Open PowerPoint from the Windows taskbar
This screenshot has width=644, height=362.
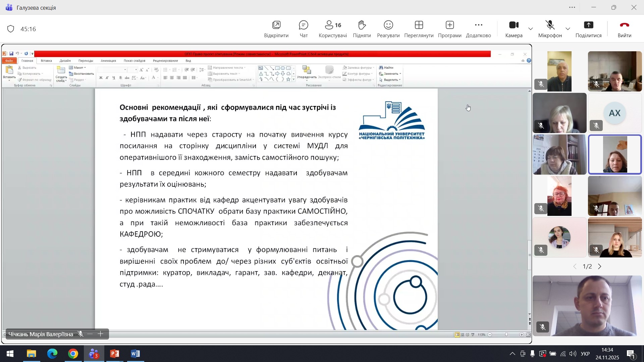point(114,354)
